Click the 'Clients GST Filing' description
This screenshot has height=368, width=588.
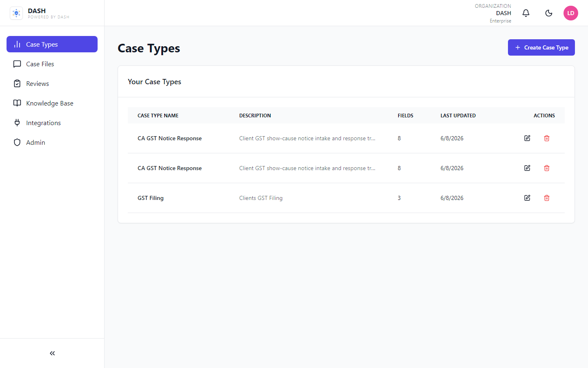pos(261,198)
